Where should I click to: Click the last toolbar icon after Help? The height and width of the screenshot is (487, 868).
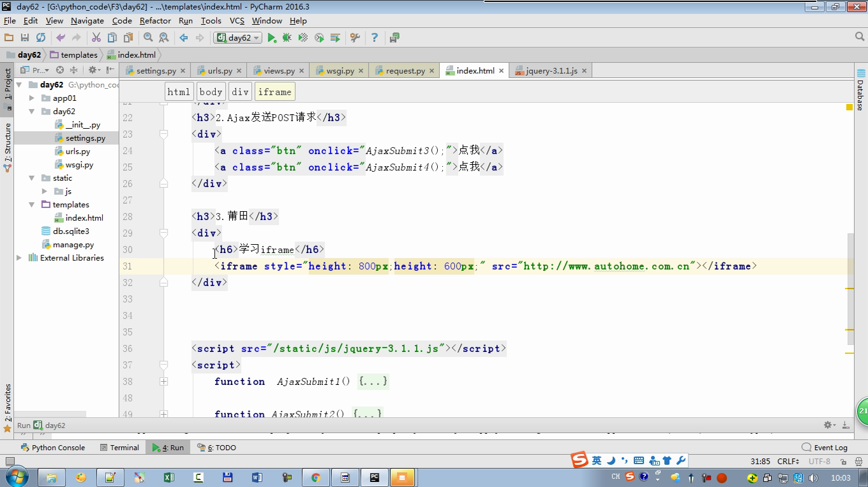(395, 38)
